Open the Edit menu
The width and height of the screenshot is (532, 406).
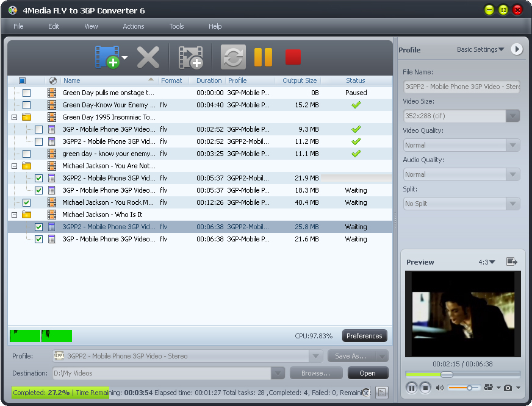tap(54, 26)
